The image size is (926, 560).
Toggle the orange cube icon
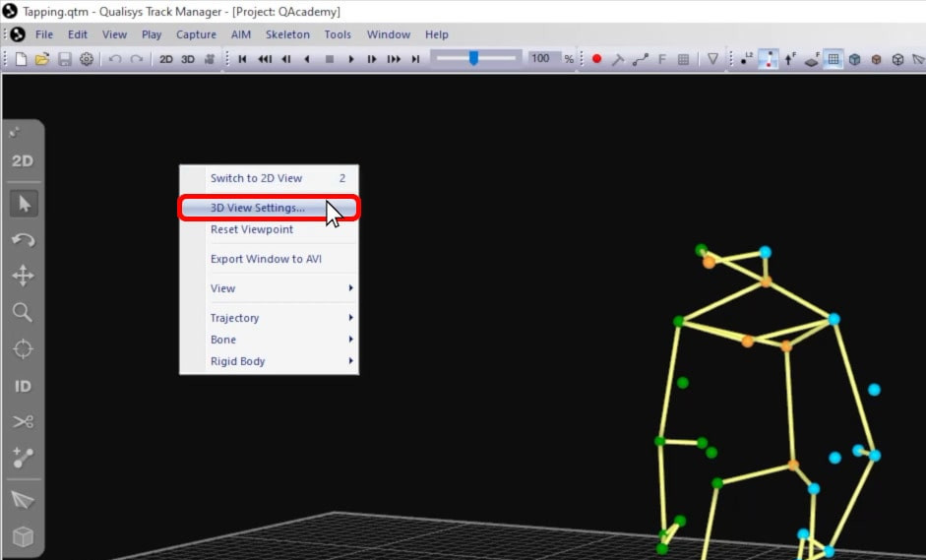(877, 59)
